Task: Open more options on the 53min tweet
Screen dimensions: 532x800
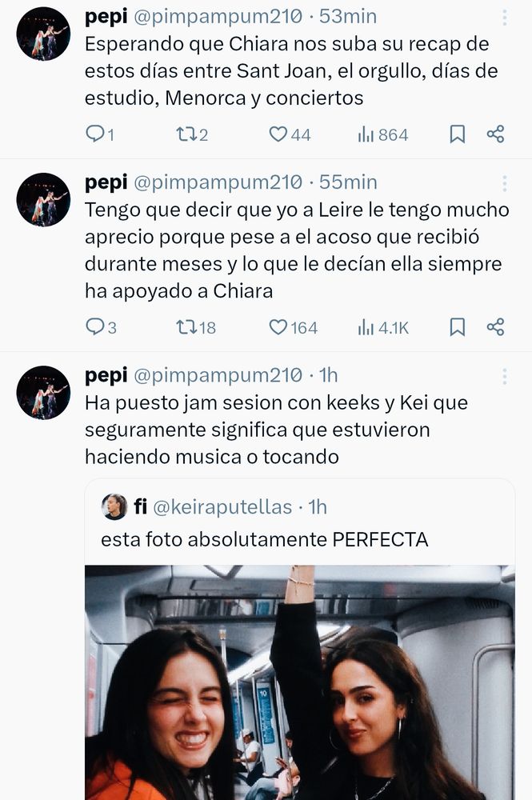Action: pyautogui.click(x=504, y=18)
